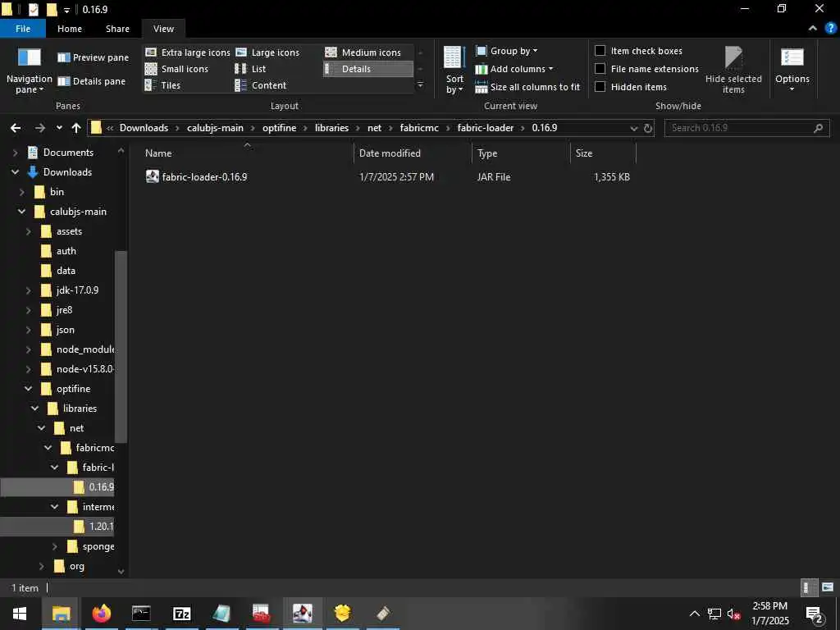Open the notification center

pyautogui.click(x=814, y=614)
